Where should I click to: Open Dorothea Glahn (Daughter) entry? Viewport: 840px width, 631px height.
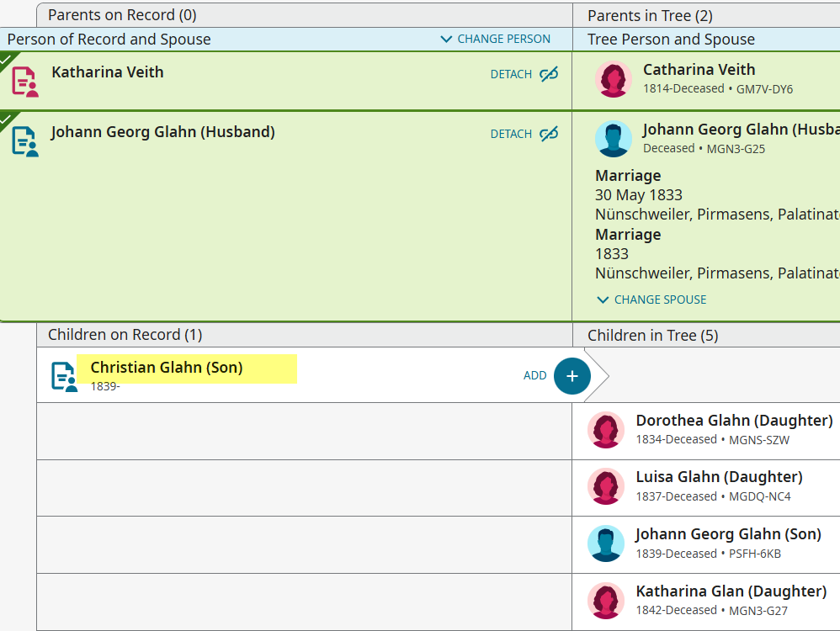click(735, 421)
